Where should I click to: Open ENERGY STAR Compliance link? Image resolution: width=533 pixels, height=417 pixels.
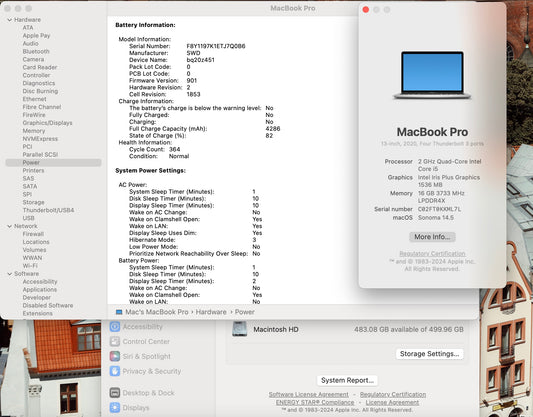point(315,402)
